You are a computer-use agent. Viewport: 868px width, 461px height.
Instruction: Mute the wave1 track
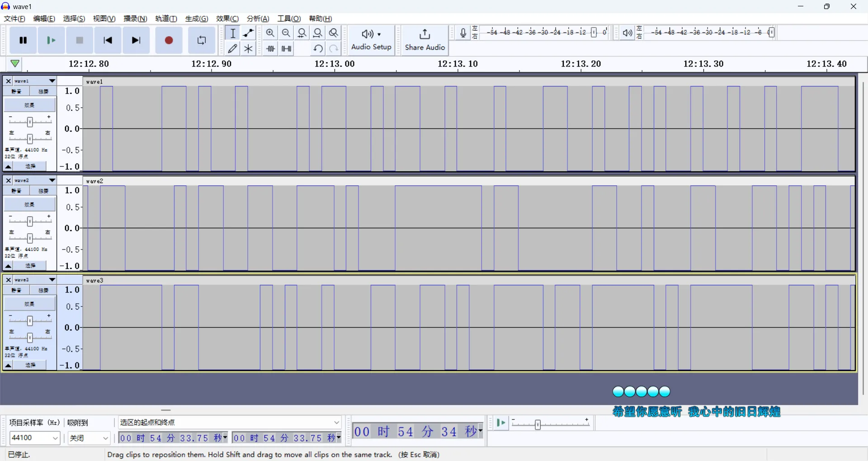tap(17, 91)
